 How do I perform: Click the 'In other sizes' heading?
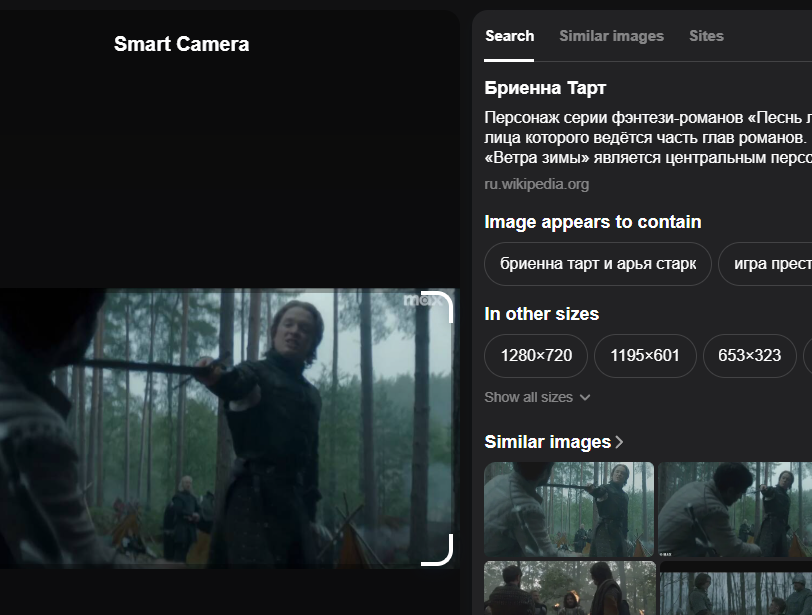pos(541,314)
